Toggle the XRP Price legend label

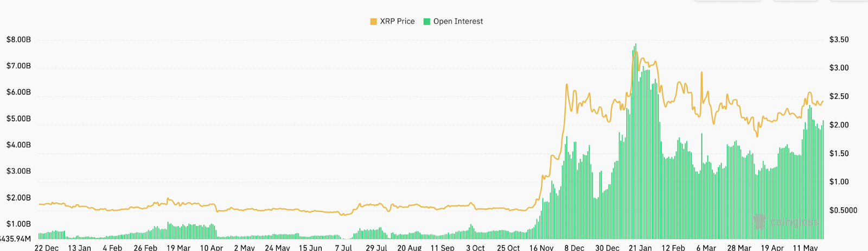(397, 21)
